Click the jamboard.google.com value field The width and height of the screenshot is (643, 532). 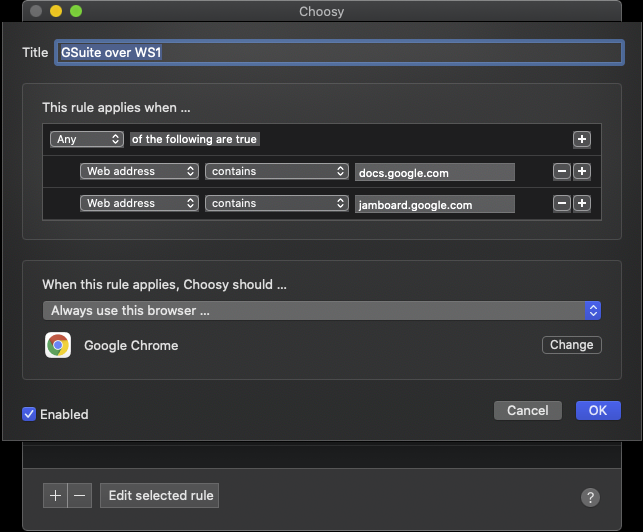(435, 204)
